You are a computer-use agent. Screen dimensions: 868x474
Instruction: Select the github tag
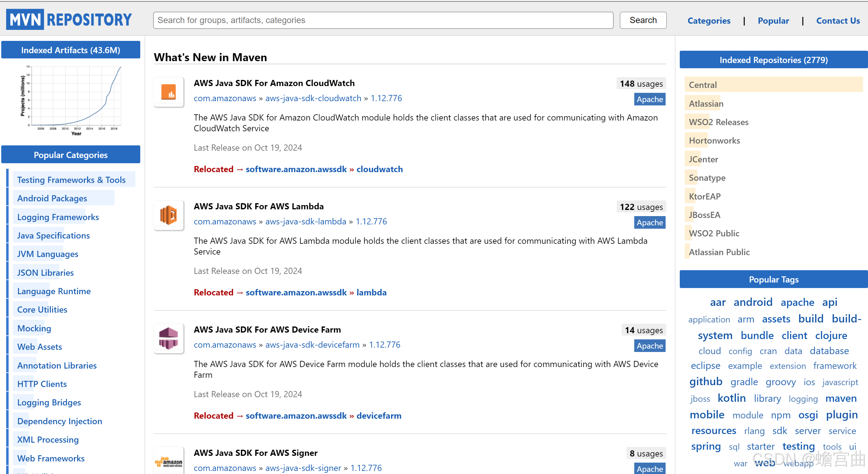tap(706, 381)
